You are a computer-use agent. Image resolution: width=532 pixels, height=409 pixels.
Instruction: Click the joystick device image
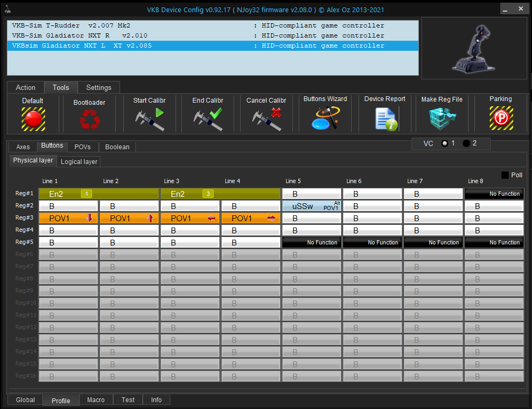pos(474,49)
